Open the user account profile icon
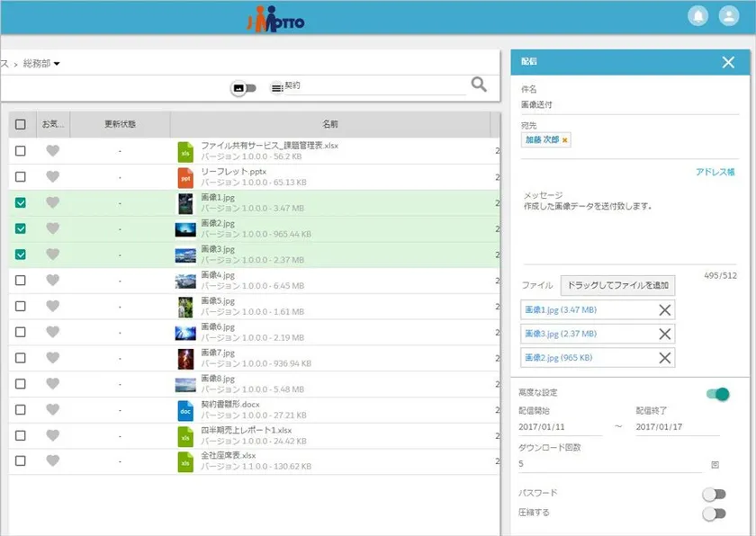The height and width of the screenshot is (536, 756). (x=729, y=16)
